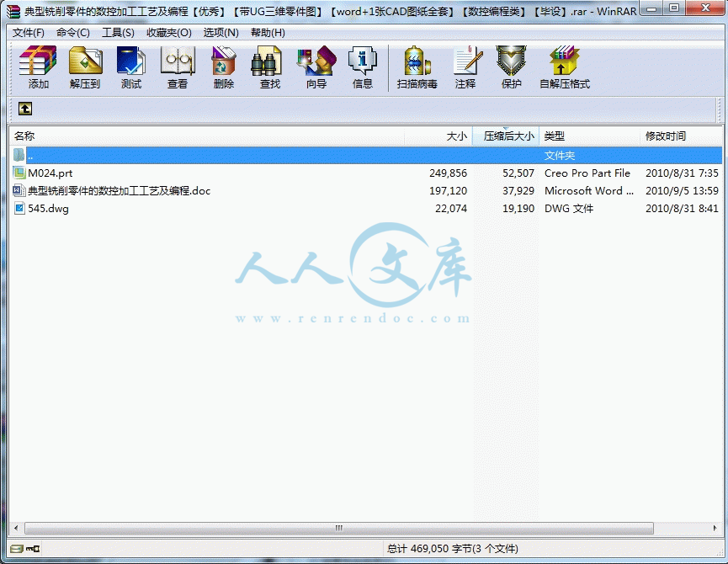Screen dimensions: 728x564
Task: Click the 'Creo Pro Part File' cell
Action: pos(587,173)
